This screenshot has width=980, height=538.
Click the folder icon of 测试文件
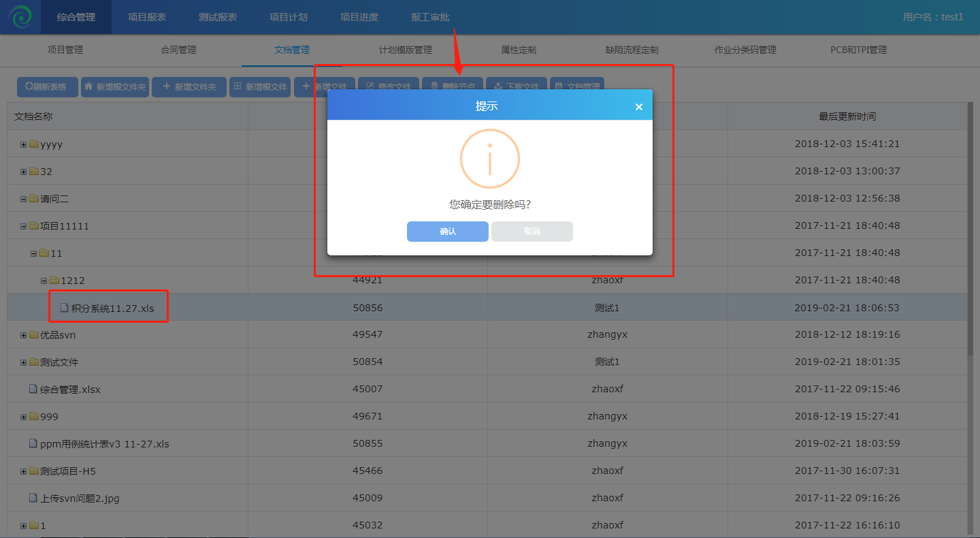(x=33, y=362)
